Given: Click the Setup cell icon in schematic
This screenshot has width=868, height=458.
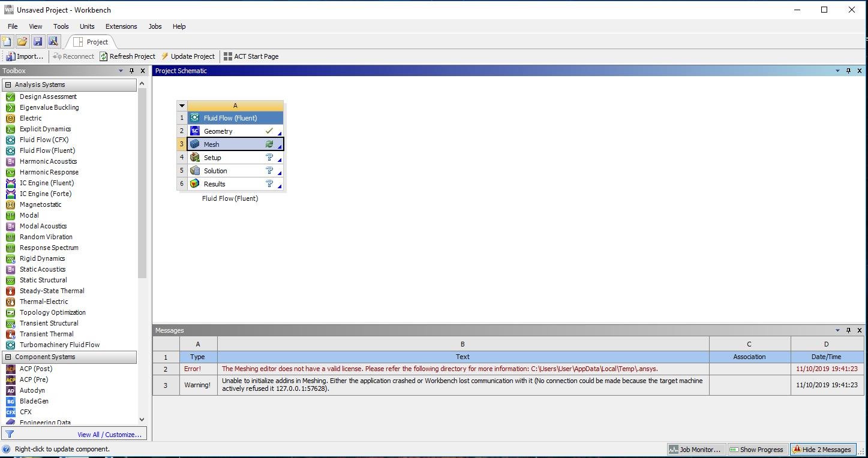Looking at the screenshot, I should 194,157.
